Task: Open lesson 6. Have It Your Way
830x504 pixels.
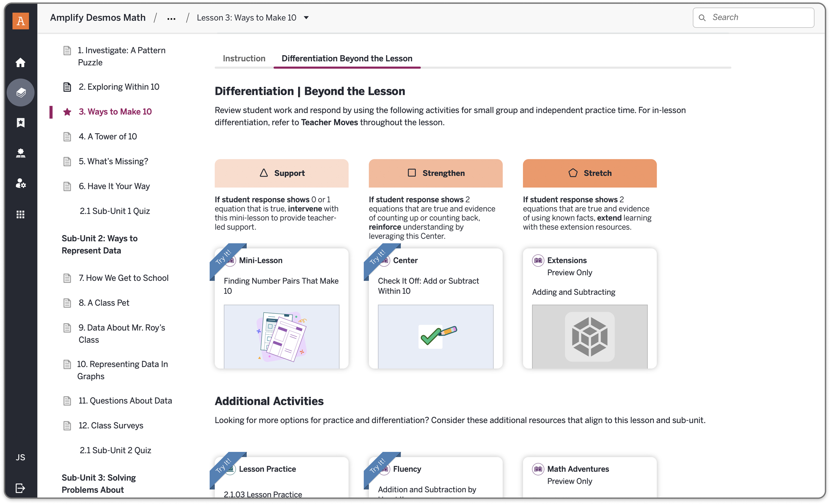Action: (x=114, y=186)
